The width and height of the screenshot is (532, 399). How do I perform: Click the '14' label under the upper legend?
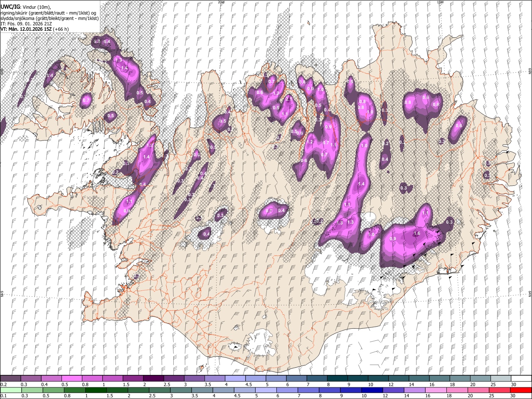point(411,384)
